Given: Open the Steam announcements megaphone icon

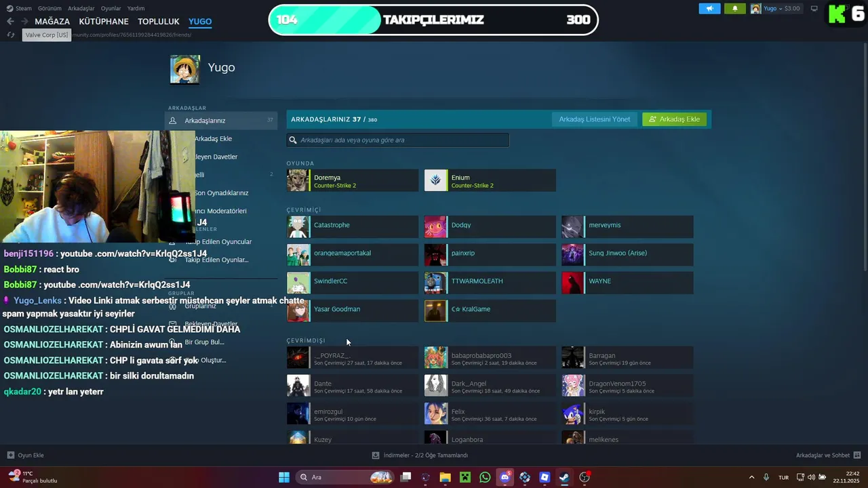Looking at the screenshot, I should coord(709,9).
